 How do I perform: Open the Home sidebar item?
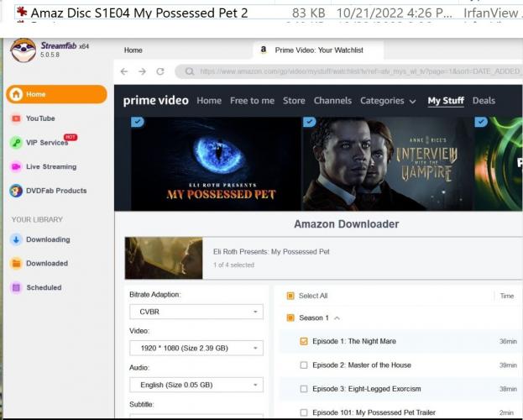57,94
